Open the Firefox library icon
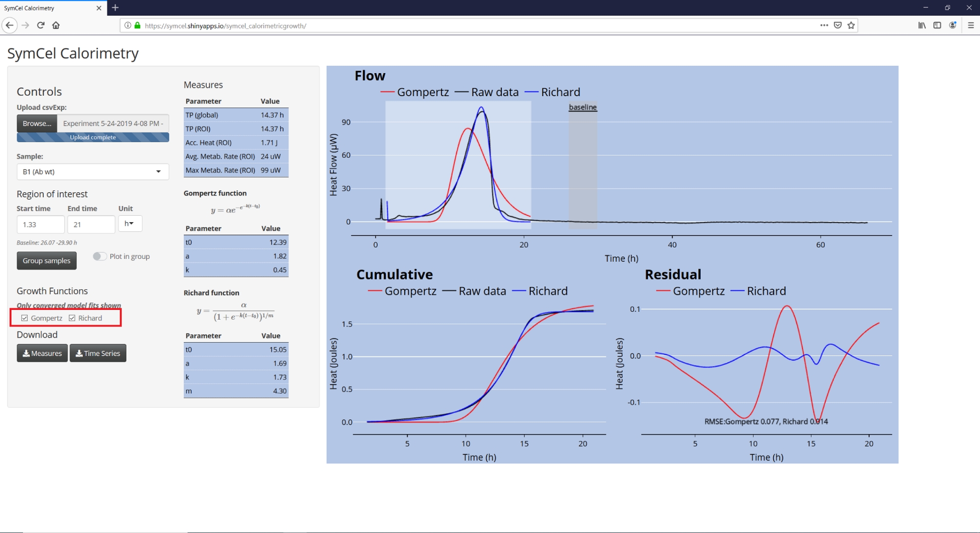Viewport: 980px width, 533px height. coord(922,25)
